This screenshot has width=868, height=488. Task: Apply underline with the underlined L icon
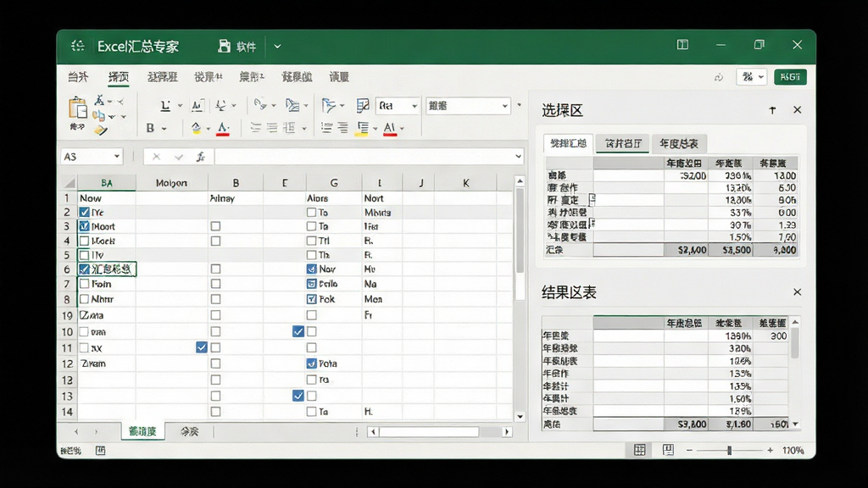coord(165,106)
